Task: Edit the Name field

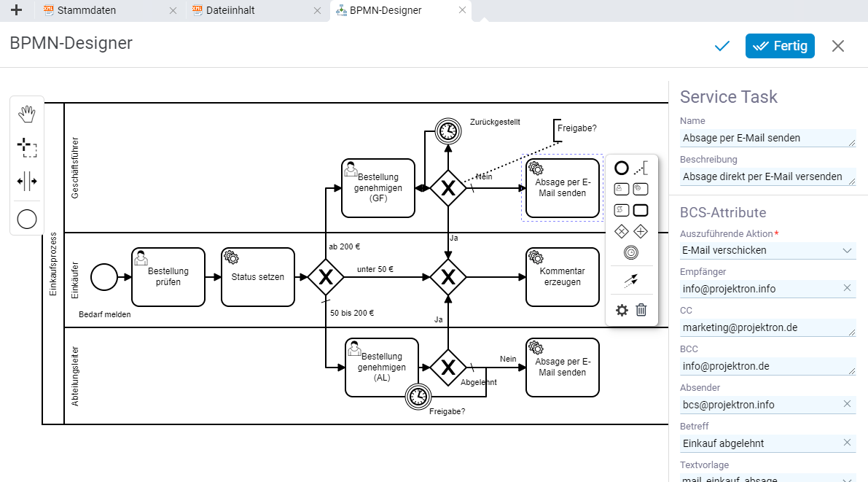Action: 768,138
